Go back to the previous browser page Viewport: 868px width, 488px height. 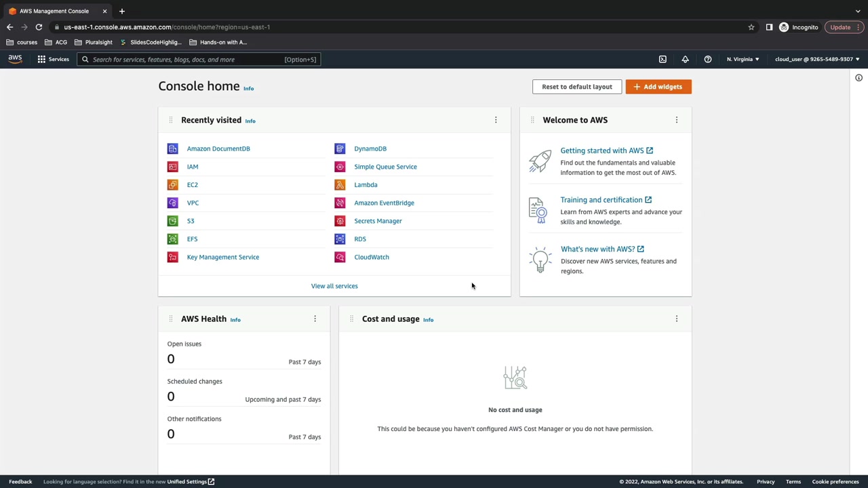coord(9,27)
